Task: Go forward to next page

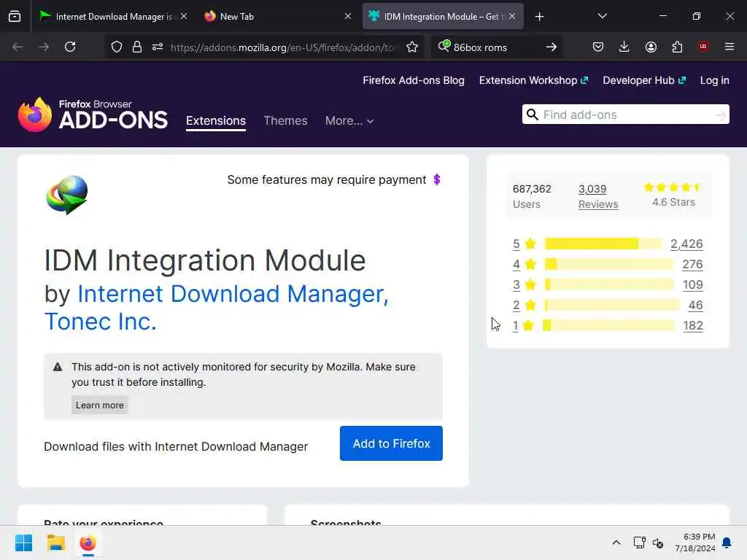Action: tap(44, 47)
